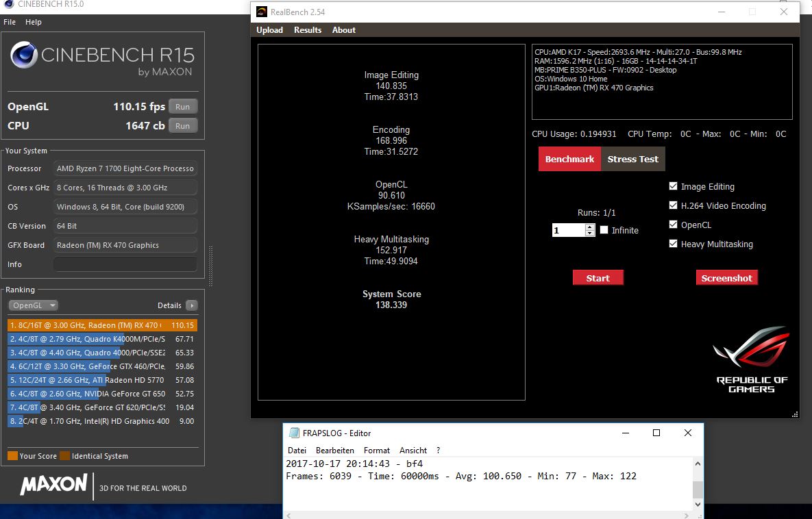
Task: Maximize the FRAPSLOG Editor window
Action: click(656, 433)
